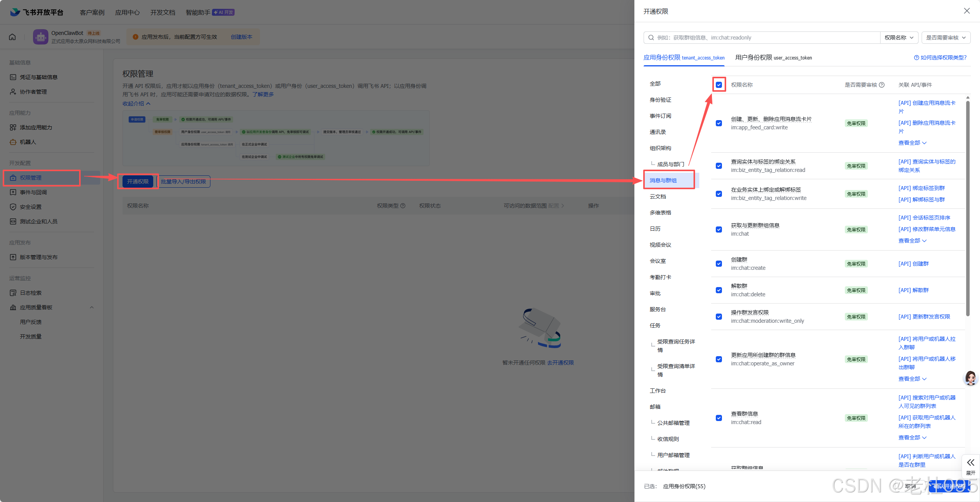Open the floating assistant avatar
Image resolution: width=980 pixels, height=502 pixels.
coord(970,378)
